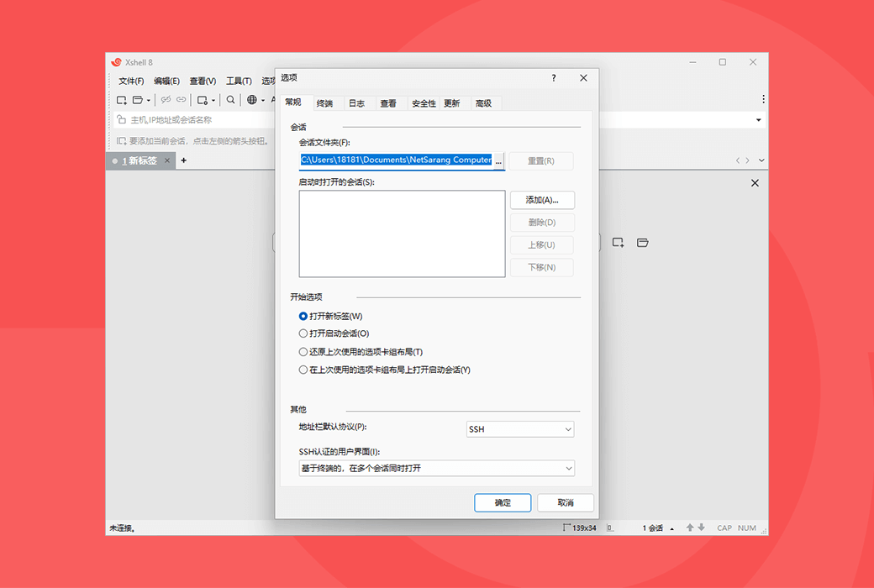Switch to the 日志 tab
The image size is (874, 588).
(x=356, y=103)
